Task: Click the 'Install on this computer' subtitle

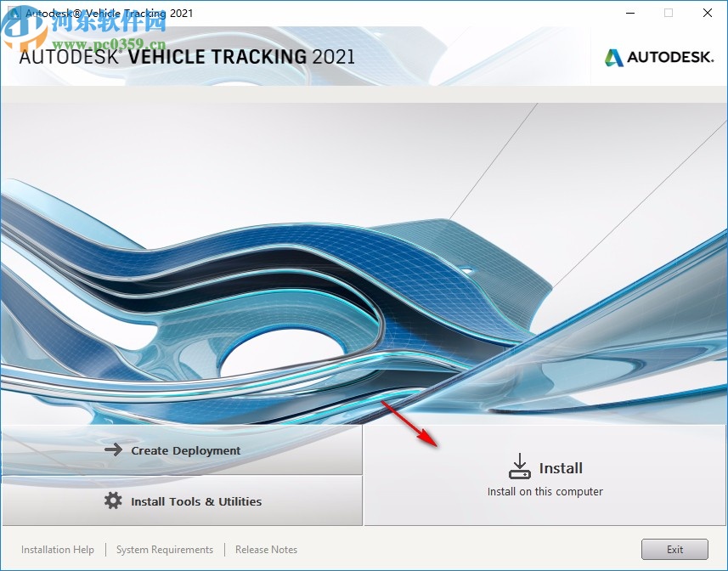Action: [x=545, y=491]
